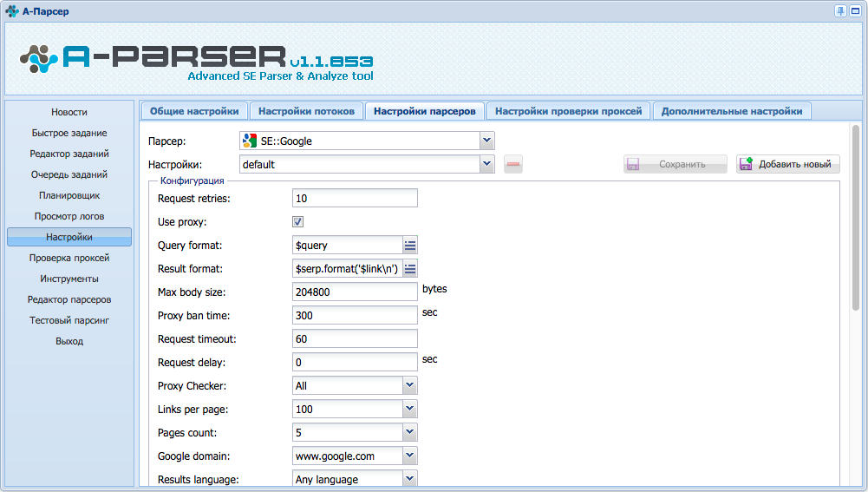Select the Настройки парсеров tab
Viewport: 868px width, 492px height.
pos(425,111)
